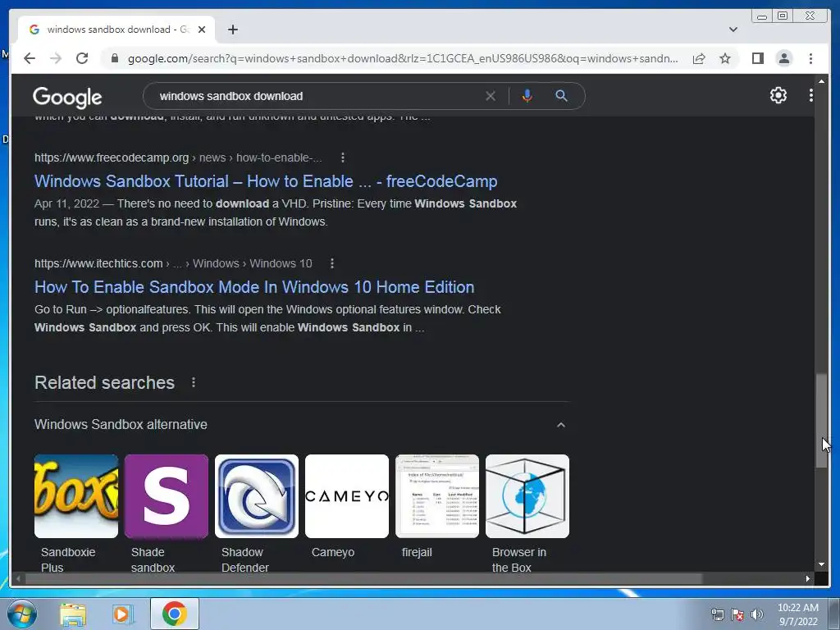The height and width of the screenshot is (630, 840).
Task: Go back using the browser back arrow
Action: (30, 58)
